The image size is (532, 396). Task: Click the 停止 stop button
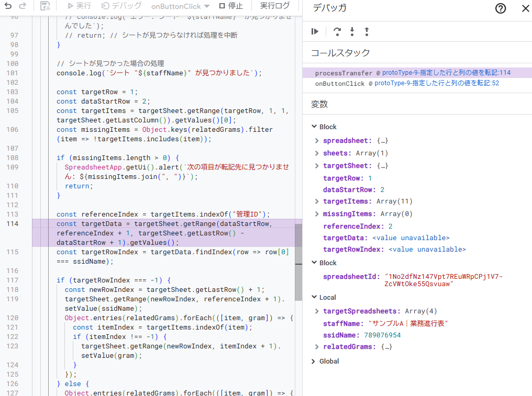[x=231, y=6]
